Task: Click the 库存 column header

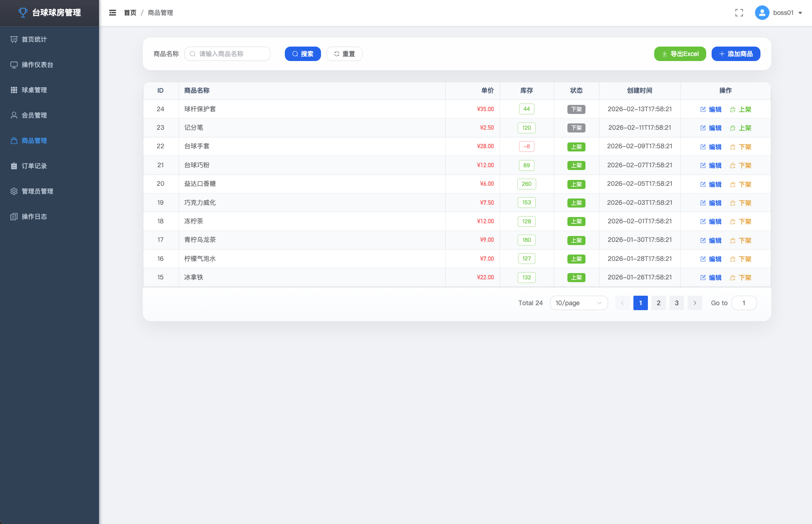Action: pyautogui.click(x=527, y=90)
